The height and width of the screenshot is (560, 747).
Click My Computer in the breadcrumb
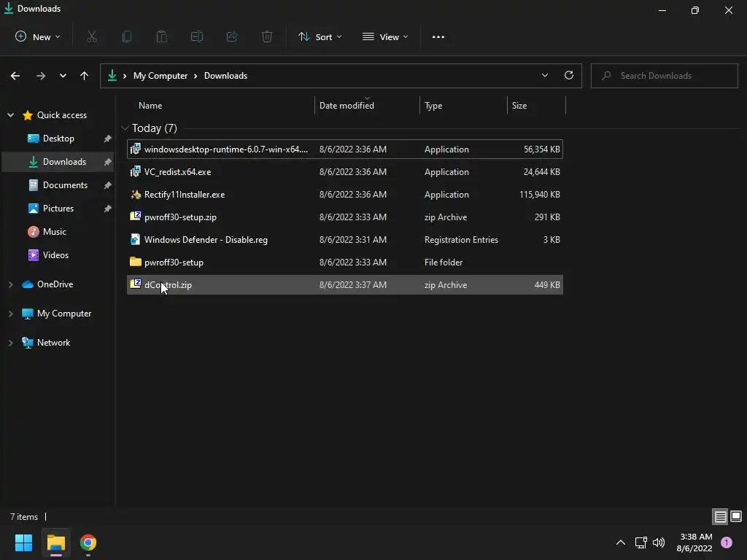tap(160, 76)
